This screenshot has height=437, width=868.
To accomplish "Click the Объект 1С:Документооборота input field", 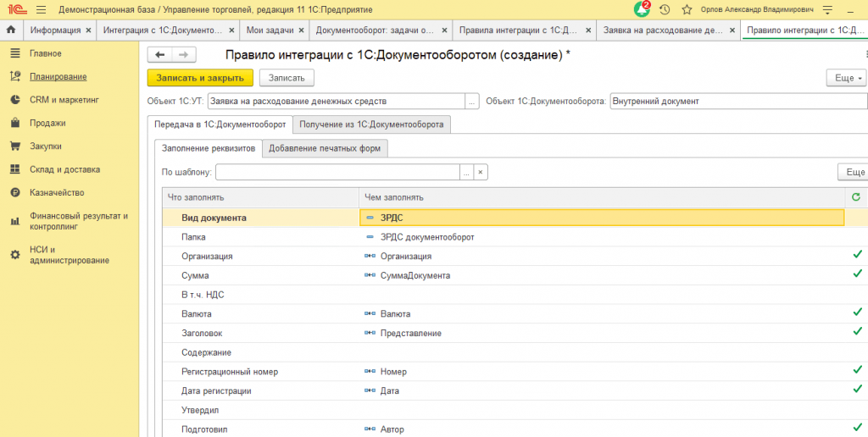I will tap(739, 102).
